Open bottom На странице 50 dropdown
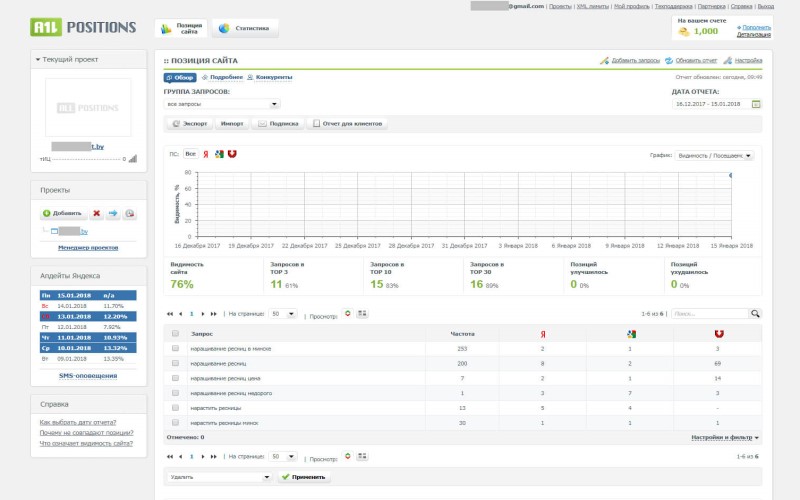800x500 pixels. [283, 457]
